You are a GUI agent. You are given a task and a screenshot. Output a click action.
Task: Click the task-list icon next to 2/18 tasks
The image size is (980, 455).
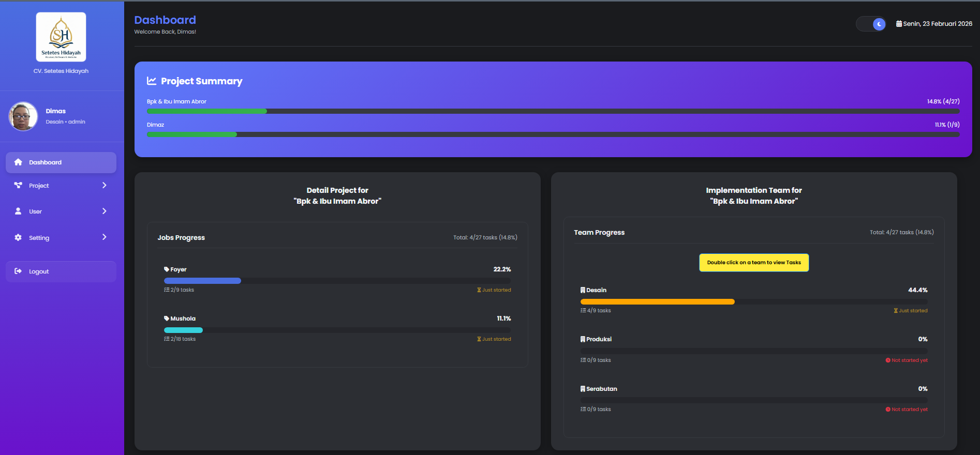pyautogui.click(x=167, y=339)
